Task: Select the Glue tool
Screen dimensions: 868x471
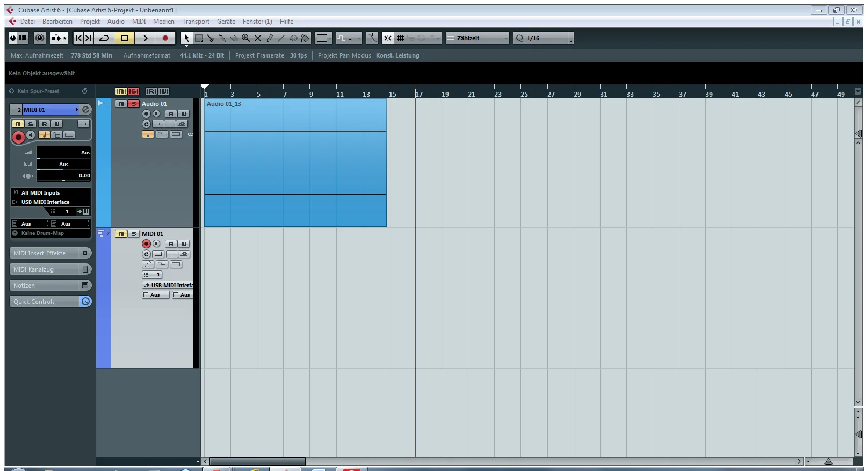Action: tap(222, 38)
